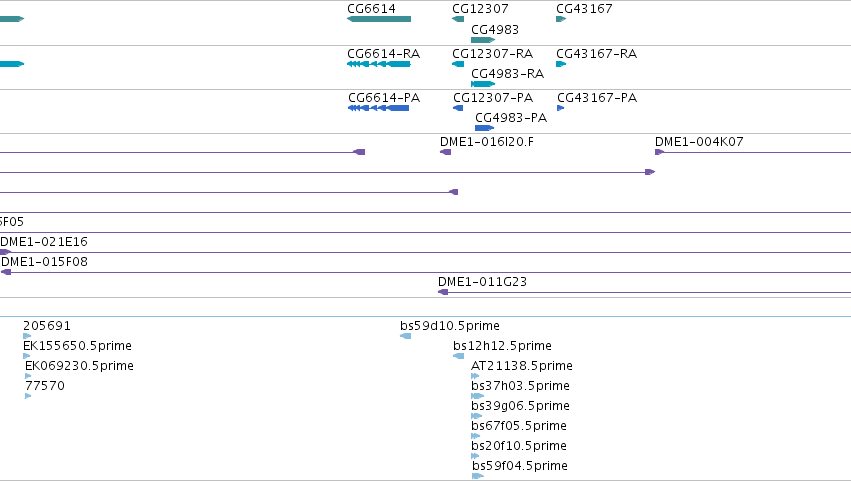Select the CG43167-PA protein glyph

tap(561, 108)
